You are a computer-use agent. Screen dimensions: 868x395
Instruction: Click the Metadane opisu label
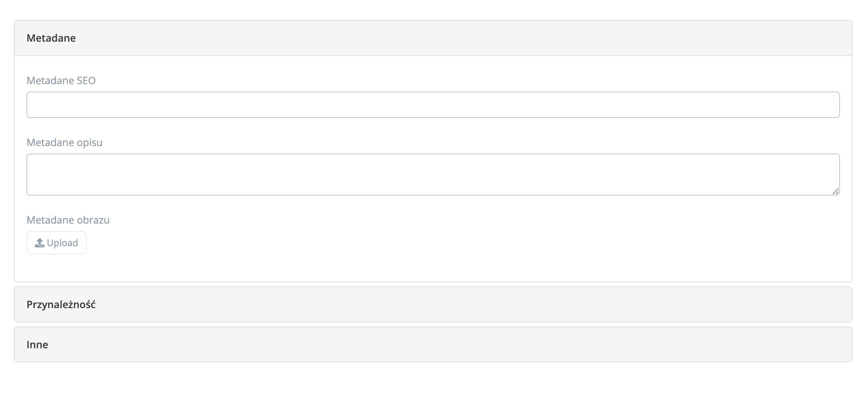point(65,143)
